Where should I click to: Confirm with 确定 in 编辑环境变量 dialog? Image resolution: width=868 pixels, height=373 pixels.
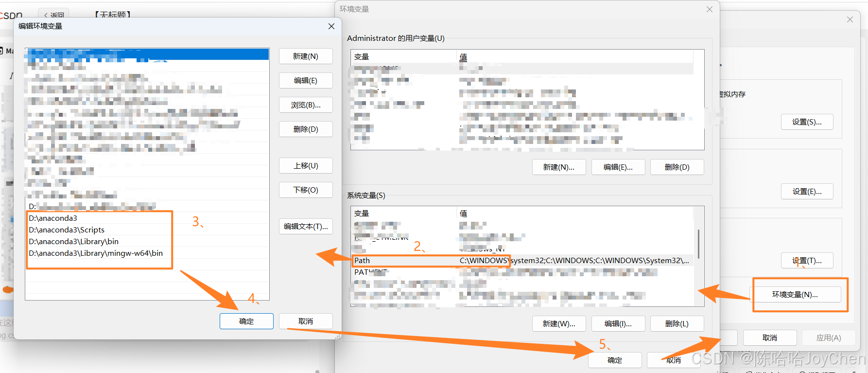[246, 321]
